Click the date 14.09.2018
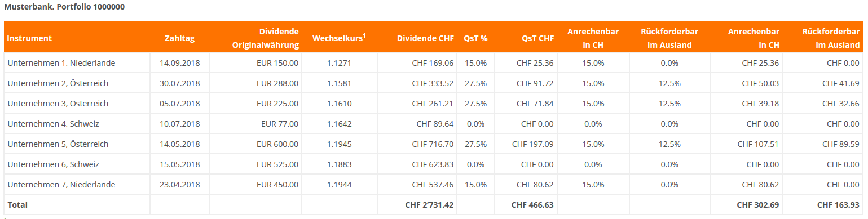Viewport: 868px width, 219px height. coord(179,63)
